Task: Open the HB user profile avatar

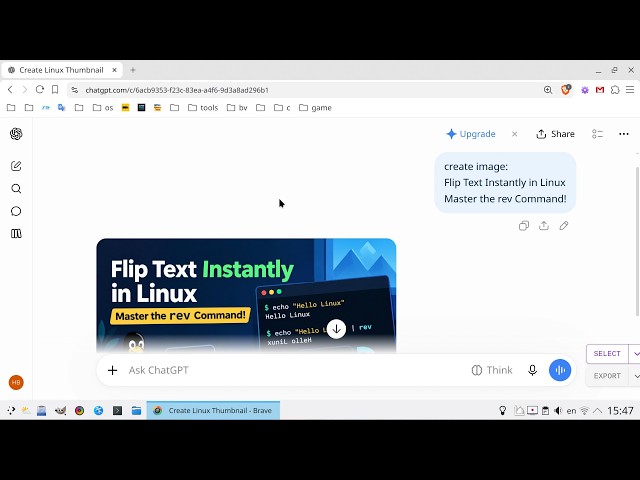Action: click(16, 382)
